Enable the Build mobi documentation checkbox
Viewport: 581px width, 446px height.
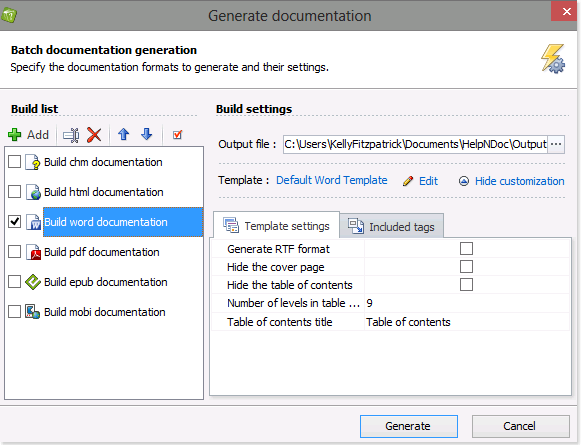14,312
